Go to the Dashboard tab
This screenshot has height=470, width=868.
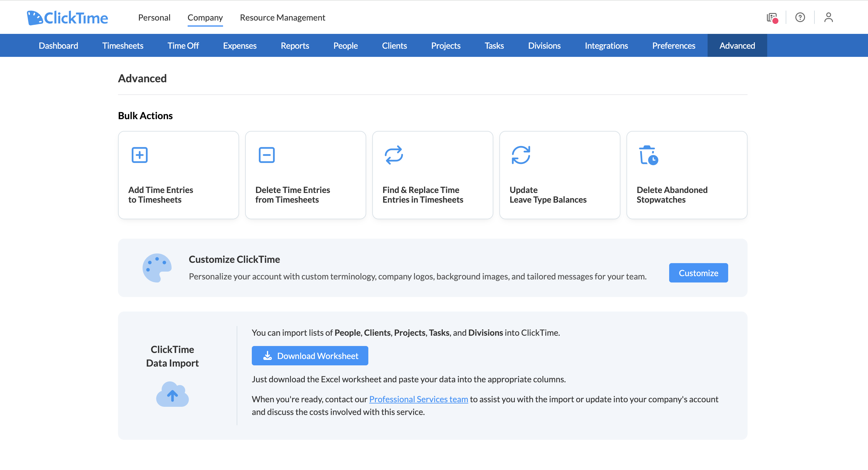click(58, 45)
